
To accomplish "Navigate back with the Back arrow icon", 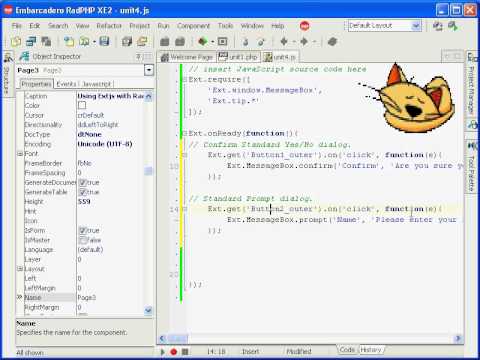I will point(284,42).
